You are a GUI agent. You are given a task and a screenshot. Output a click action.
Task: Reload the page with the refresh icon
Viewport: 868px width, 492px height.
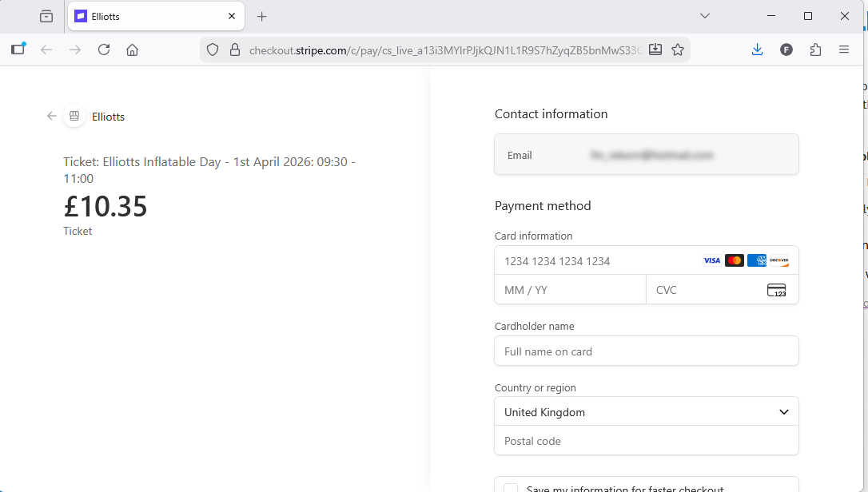point(104,50)
